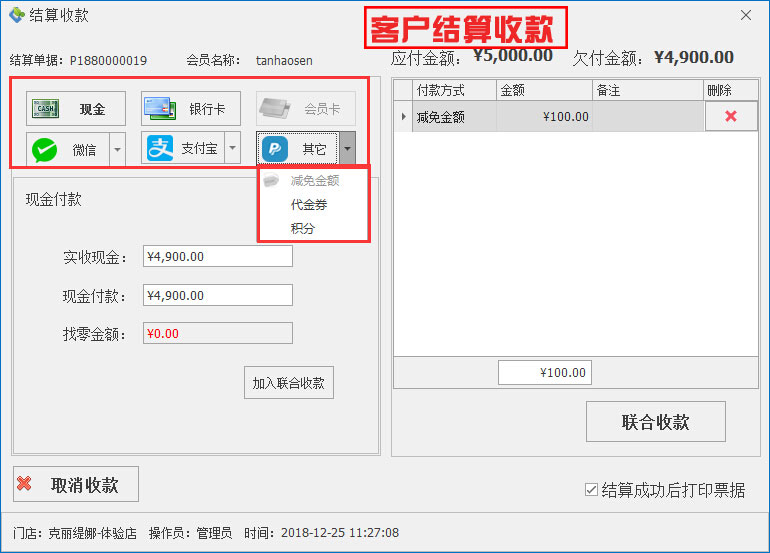Choose the Alipay (支付宝) payment icon

(x=160, y=149)
